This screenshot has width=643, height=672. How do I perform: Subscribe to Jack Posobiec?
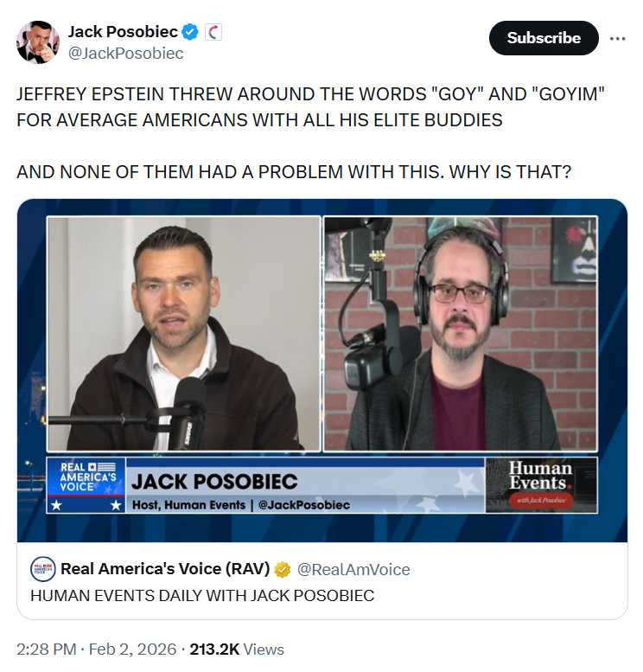(544, 38)
